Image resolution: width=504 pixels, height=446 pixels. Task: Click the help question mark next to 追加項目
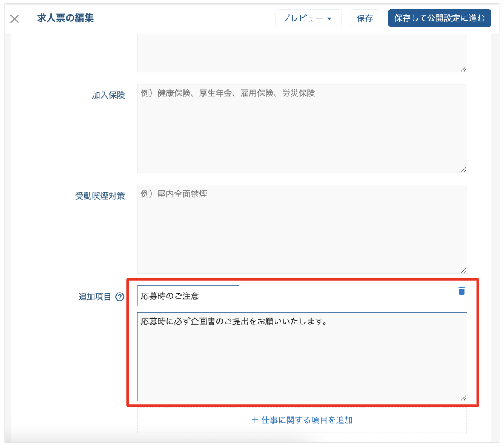pyautogui.click(x=120, y=297)
